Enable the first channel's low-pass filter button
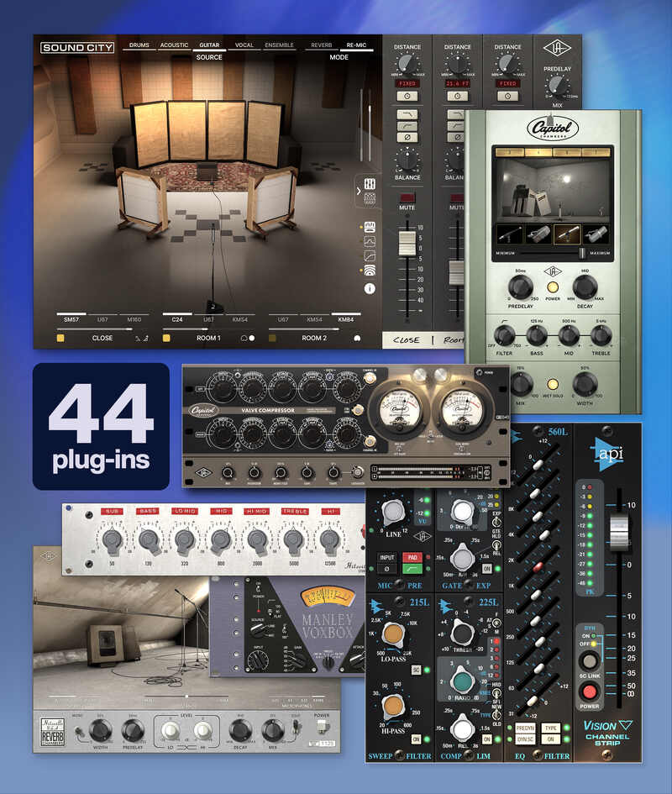 [x=407, y=114]
